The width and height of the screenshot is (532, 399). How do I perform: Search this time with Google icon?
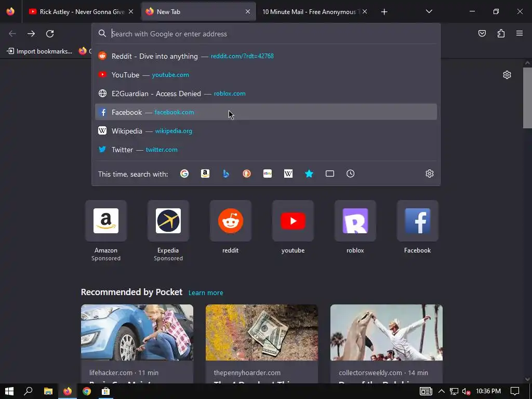pos(184,174)
